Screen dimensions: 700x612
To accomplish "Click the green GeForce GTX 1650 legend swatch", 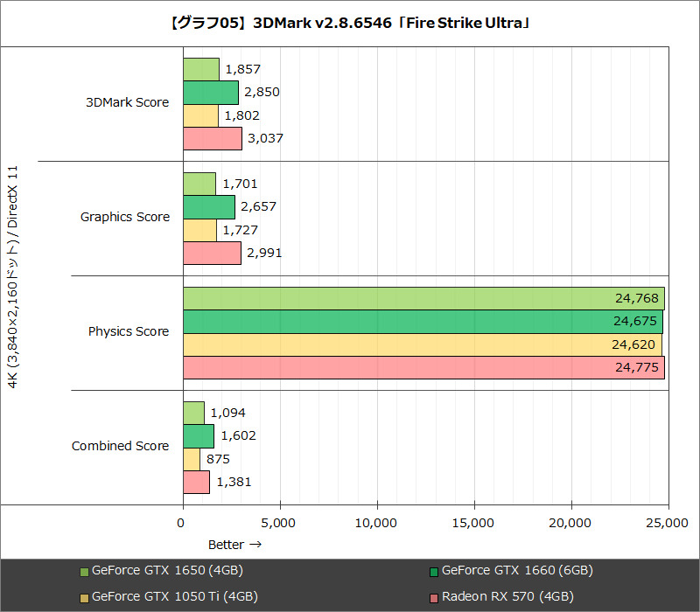I will coord(82,570).
